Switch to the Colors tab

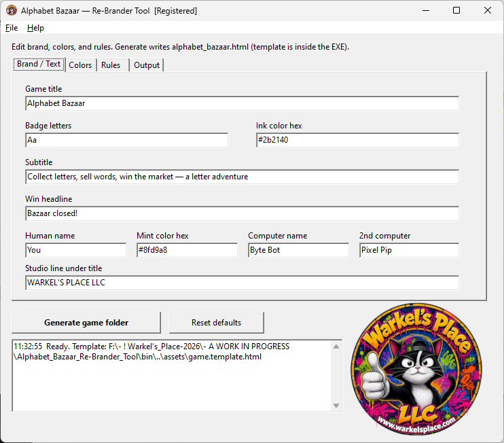(80, 65)
